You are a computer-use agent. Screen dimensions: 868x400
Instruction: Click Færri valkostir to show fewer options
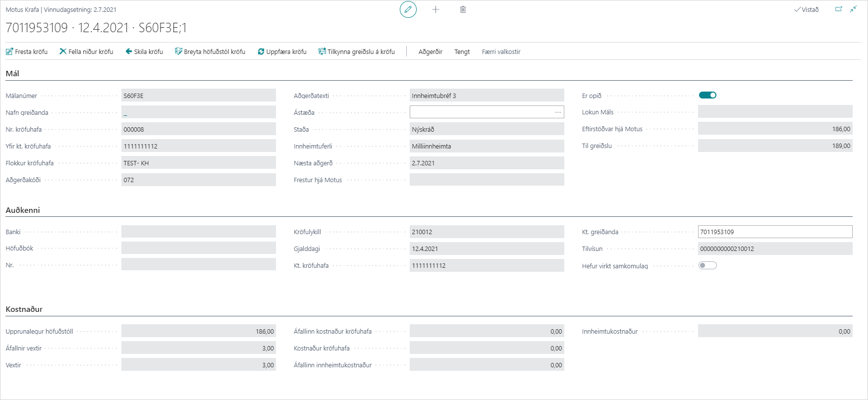tap(501, 51)
